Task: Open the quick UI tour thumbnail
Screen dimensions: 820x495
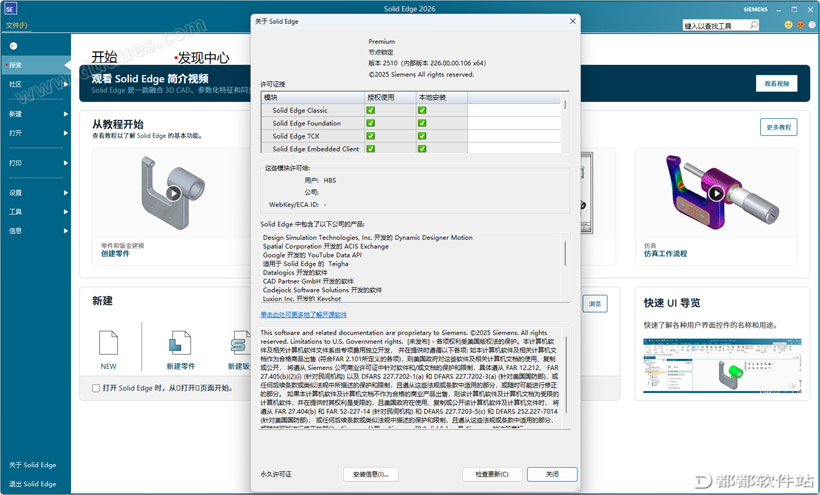Action: (x=722, y=365)
